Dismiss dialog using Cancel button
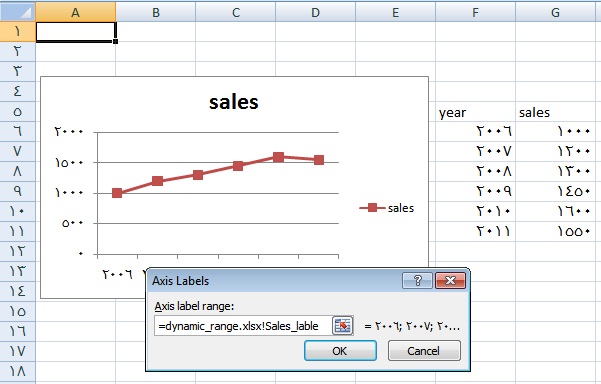Image resolution: width=601 pixels, height=384 pixels. tap(424, 351)
